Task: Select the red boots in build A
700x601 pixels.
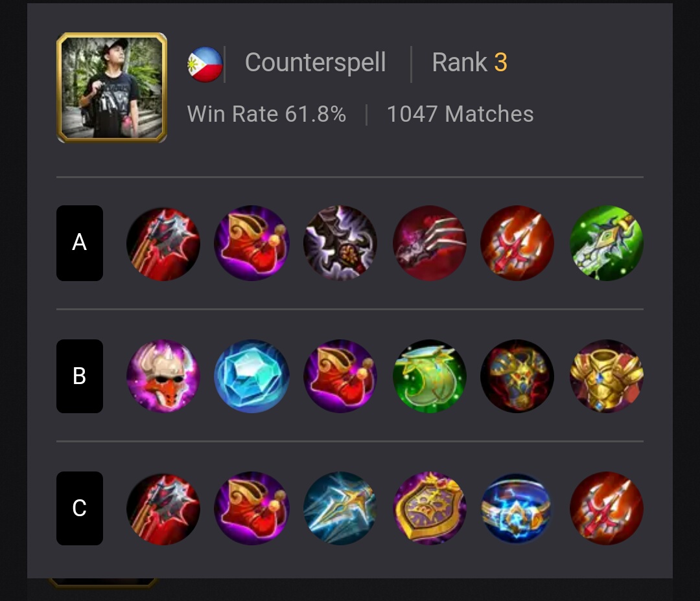Action: pos(251,243)
